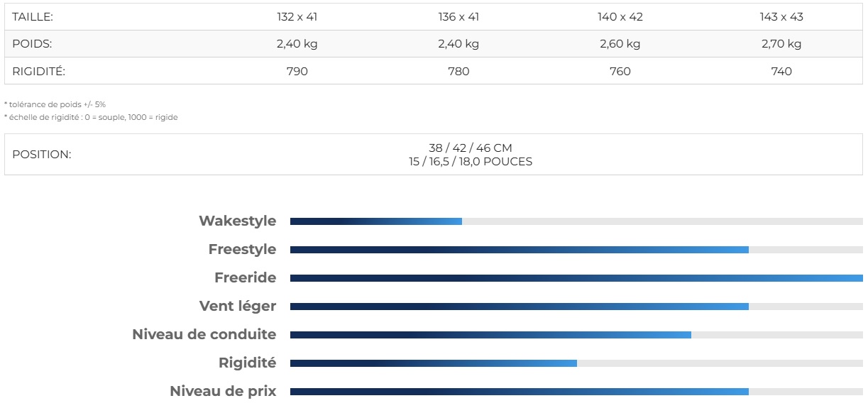Image resolution: width=868 pixels, height=408 pixels.
Task: Click the Niveau de conduite bar
Action: 576,335
